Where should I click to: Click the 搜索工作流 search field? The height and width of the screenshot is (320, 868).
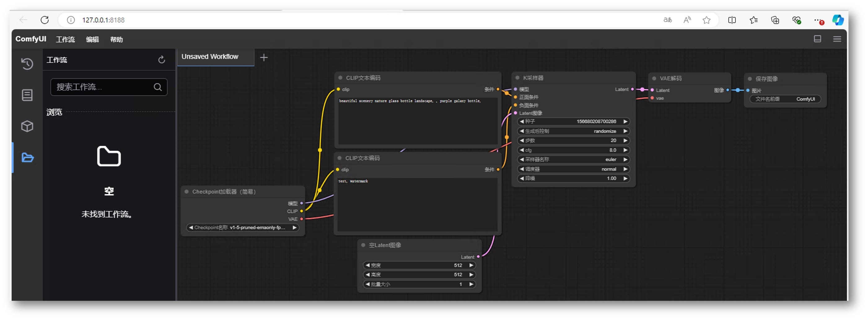coord(108,87)
